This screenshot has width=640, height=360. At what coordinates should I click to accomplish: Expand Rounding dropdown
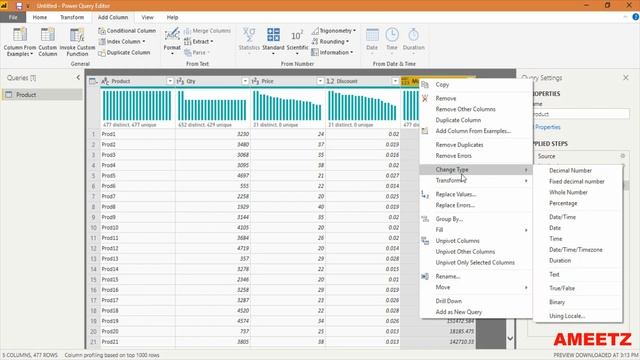347,42
